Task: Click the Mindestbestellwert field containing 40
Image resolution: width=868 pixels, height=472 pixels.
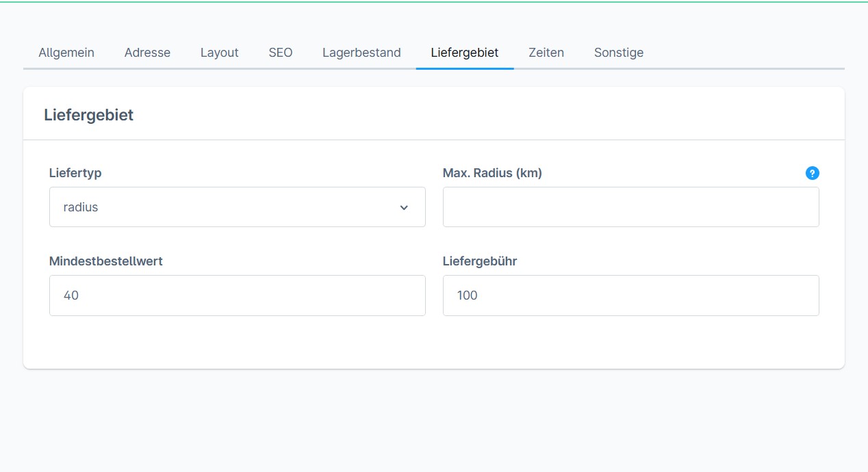Action: [237, 296]
